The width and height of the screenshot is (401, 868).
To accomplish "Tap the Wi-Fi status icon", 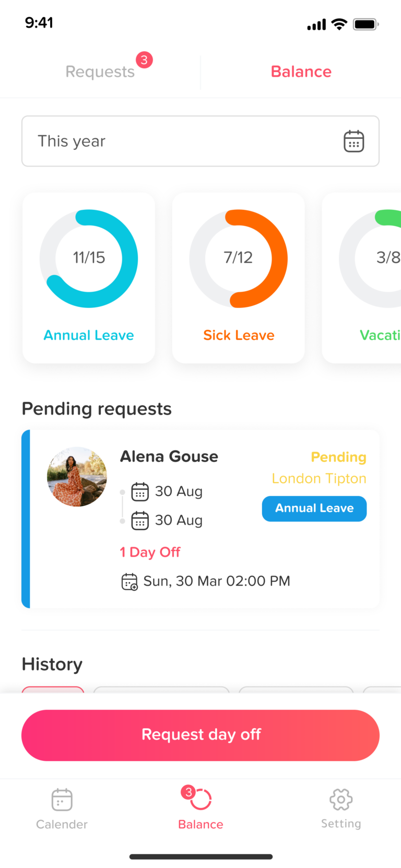I will (x=339, y=24).
